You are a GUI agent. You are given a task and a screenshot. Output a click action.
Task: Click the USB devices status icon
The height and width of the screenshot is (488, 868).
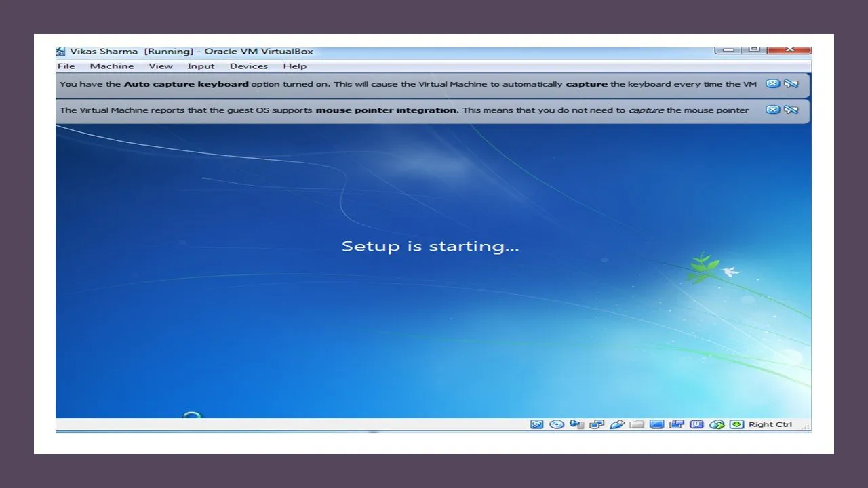616,424
